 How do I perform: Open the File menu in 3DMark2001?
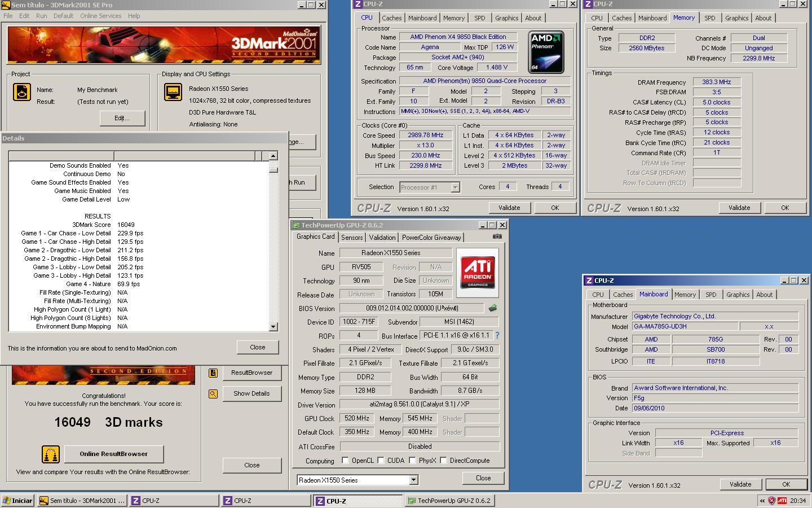point(8,16)
